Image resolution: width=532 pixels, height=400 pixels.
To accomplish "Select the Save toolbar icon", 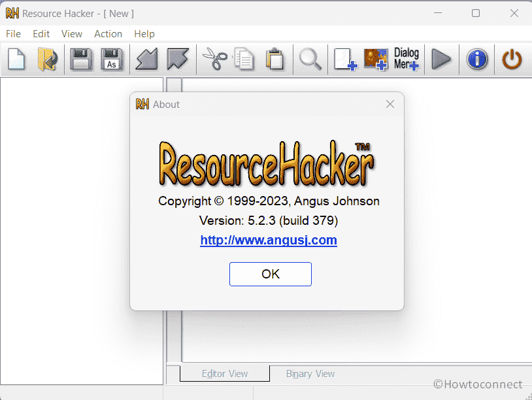I will 80,59.
